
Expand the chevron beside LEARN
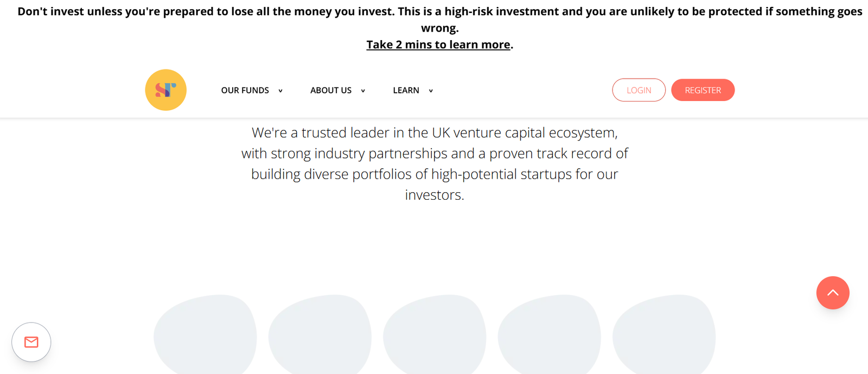[x=431, y=91]
